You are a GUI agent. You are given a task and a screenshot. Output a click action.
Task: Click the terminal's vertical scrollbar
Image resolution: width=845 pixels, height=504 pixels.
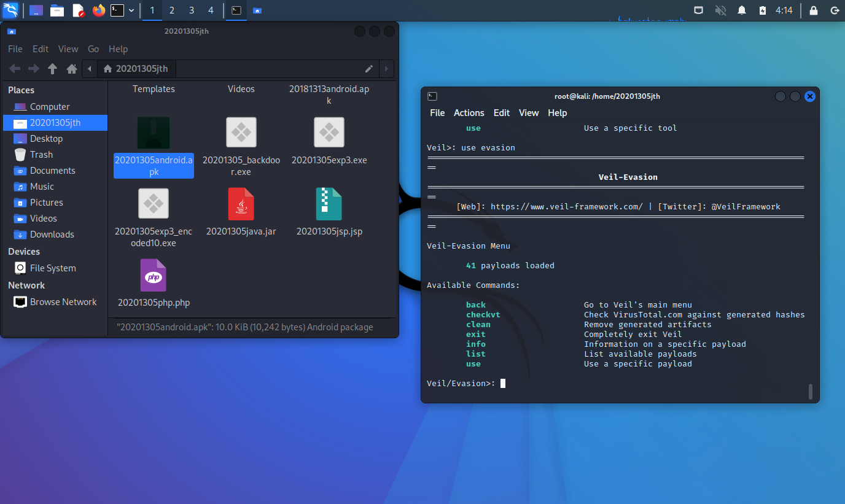[x=811, y=391]
